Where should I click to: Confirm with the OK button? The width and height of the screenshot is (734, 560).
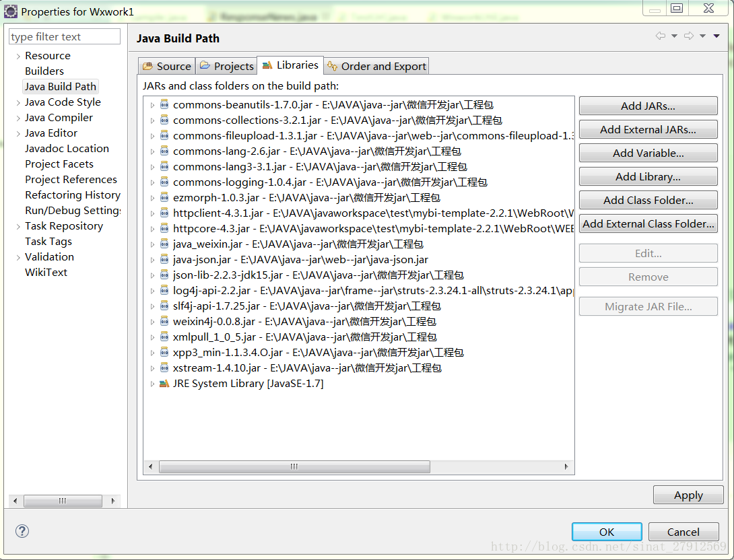[x=607, y=532]
